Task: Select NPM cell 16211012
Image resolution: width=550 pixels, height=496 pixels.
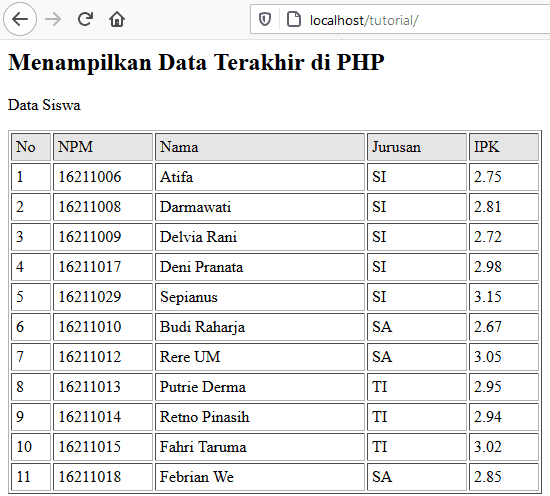Action: 103,357
